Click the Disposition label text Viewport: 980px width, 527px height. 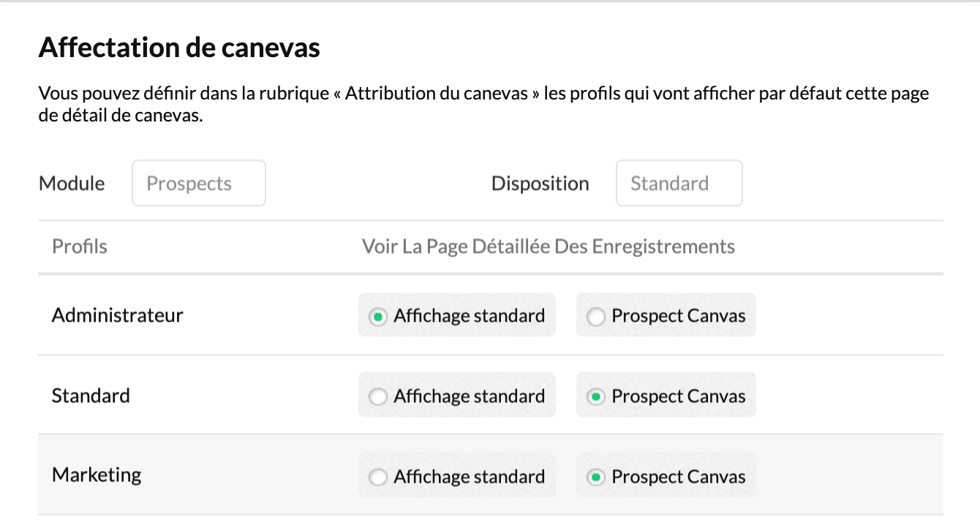tap(540, 183)
